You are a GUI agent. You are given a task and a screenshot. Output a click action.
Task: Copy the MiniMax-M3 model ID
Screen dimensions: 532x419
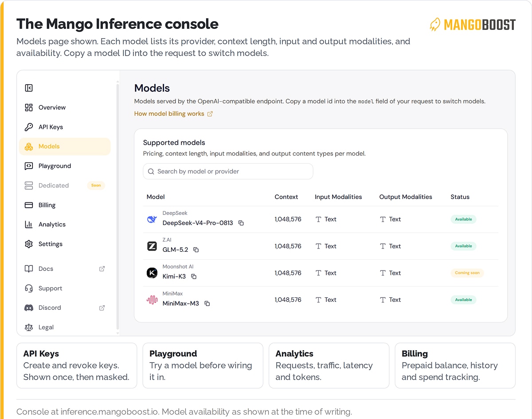pos(207,304)
